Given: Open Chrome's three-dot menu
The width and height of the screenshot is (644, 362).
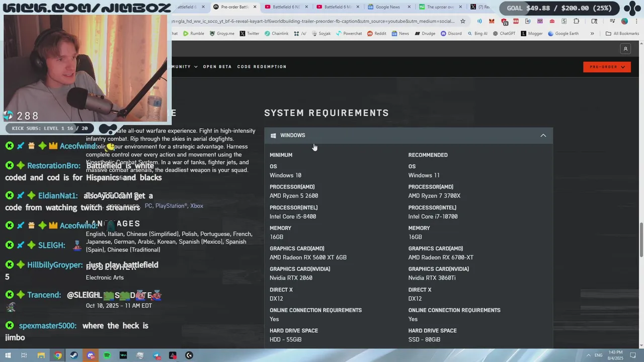Looking at the screenshot, I should (636, 21).
